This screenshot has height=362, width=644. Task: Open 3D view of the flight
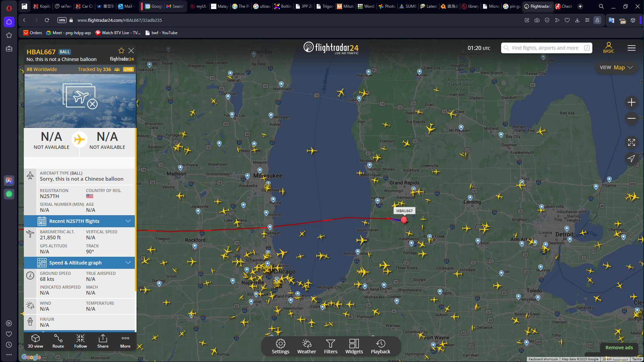pos(35,341)
